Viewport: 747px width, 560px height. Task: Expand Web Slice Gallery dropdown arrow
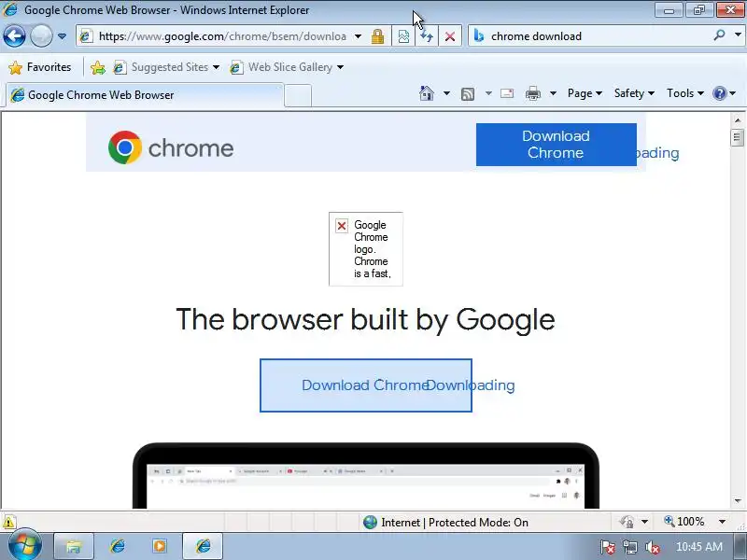click(x=340, y=67)
